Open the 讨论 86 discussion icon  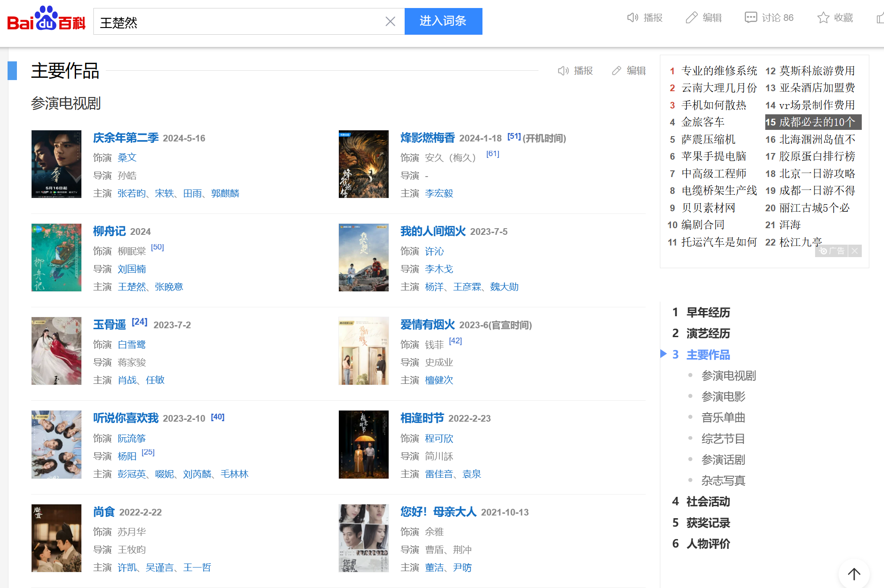point(751,18)
